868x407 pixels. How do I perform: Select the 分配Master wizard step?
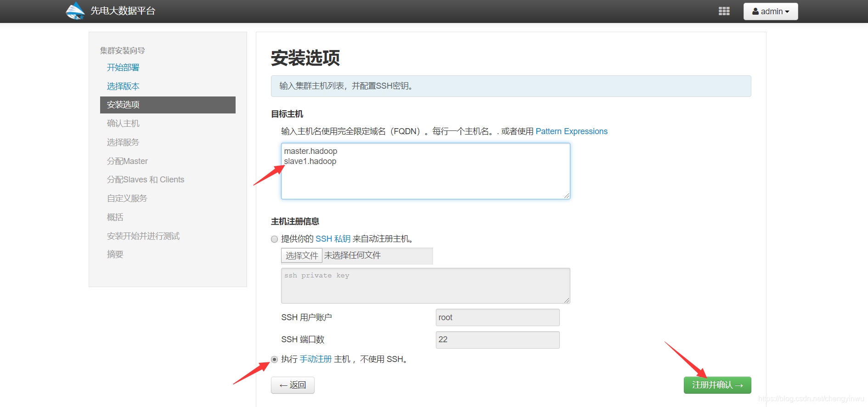127,161
